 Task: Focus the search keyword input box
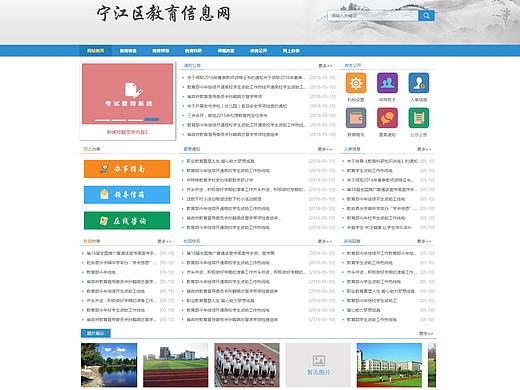click(373, 16)
